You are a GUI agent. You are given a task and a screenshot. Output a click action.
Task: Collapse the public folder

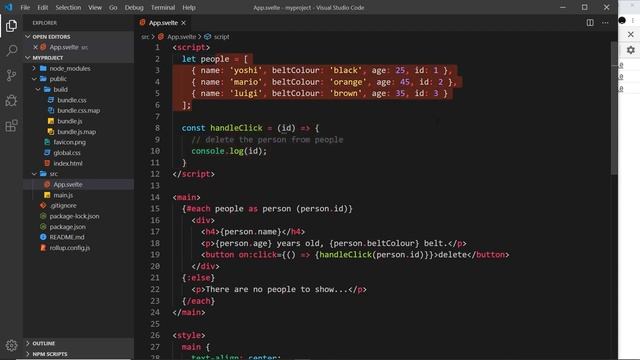58,79
